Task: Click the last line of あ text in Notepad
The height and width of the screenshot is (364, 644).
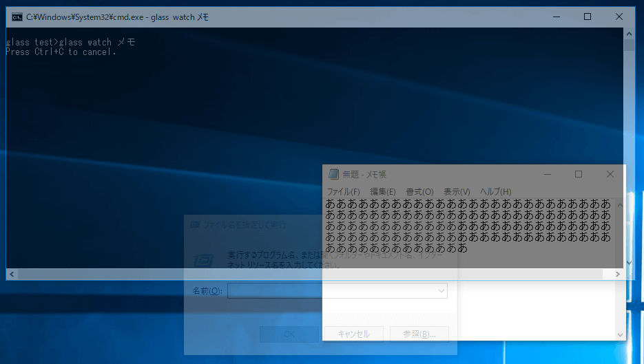Action: click(x=396, y=248)
